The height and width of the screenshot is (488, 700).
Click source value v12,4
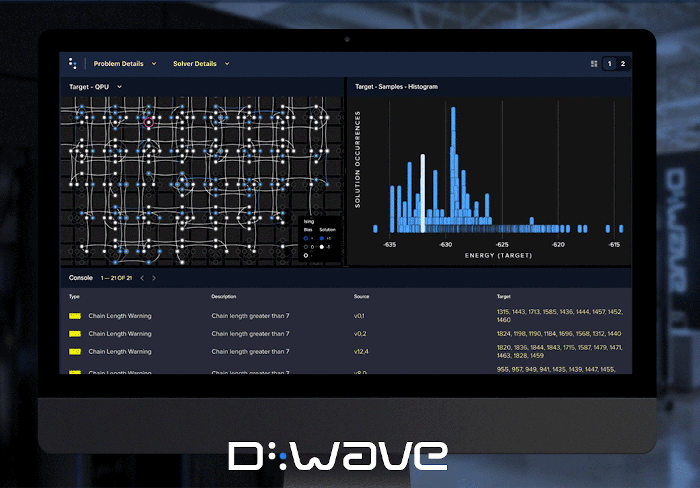(x=361, y=351)
